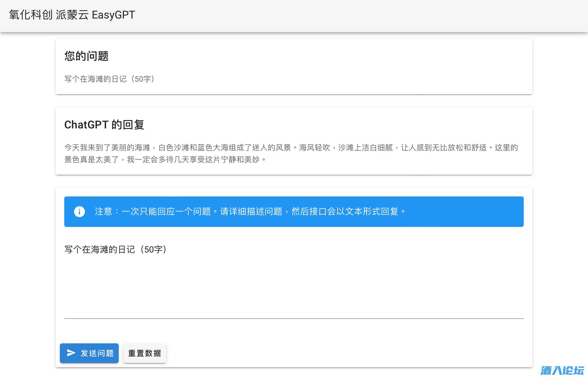Click the 氧化科创 text in the top bar

pyautogui.click(x=30, y=15)
